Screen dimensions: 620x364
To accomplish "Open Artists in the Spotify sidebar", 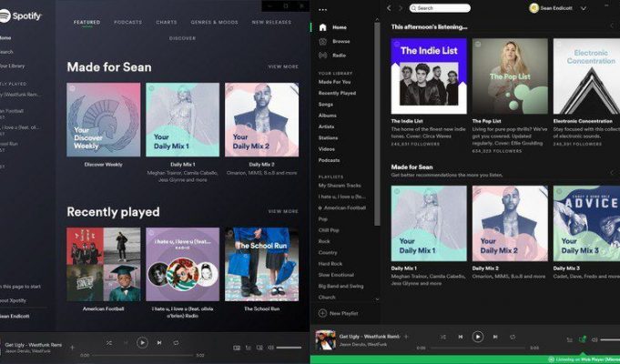I will [327, 126].
